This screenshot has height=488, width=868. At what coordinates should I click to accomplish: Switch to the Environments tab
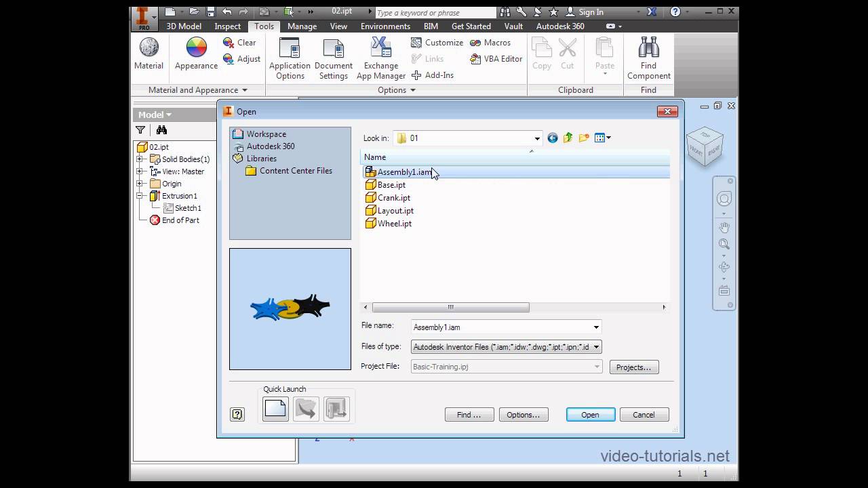coord(385,26)
